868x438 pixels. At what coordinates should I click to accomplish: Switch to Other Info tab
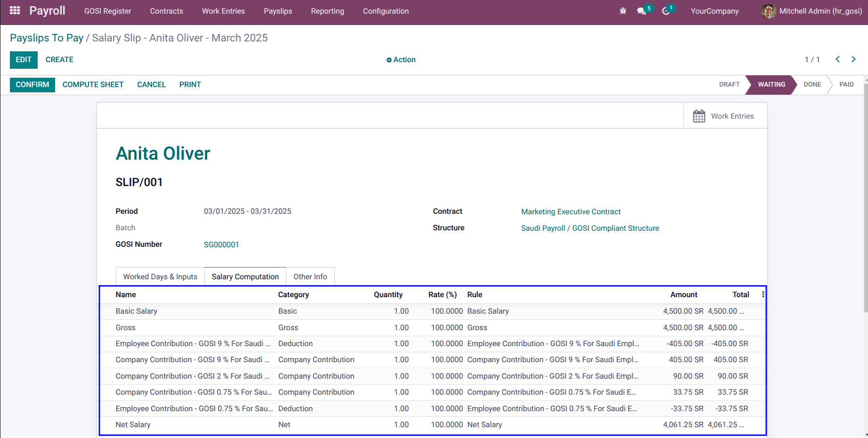point(310,276)
